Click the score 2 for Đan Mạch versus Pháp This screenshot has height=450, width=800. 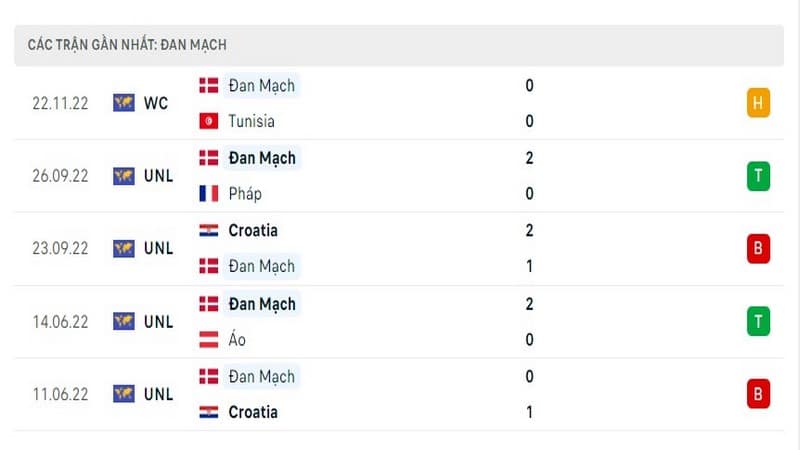530,158
